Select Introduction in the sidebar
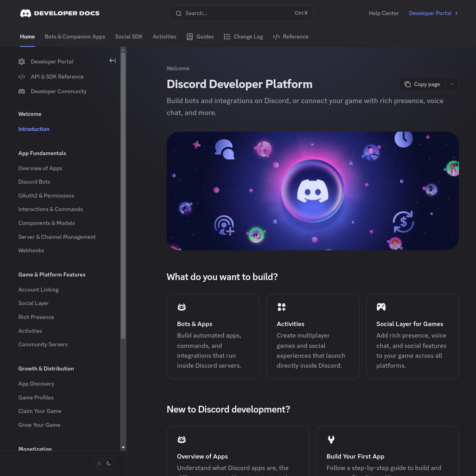Viewport: 476px width, 476px height. (34, 129)
